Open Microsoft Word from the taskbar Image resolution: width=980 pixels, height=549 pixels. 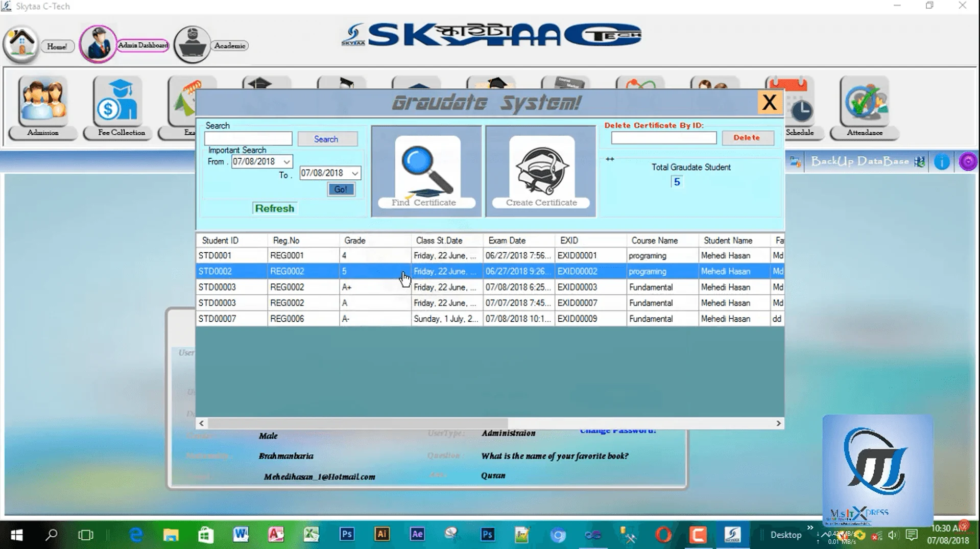241,535
